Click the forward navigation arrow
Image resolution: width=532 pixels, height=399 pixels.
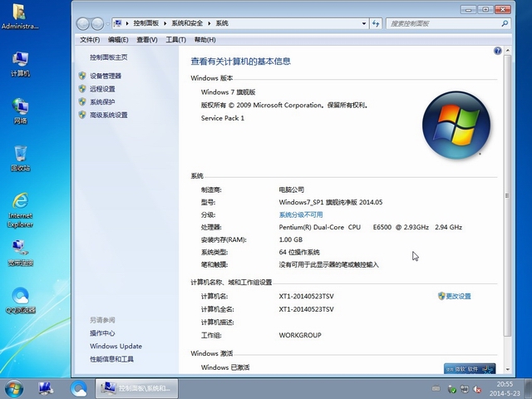97,24
